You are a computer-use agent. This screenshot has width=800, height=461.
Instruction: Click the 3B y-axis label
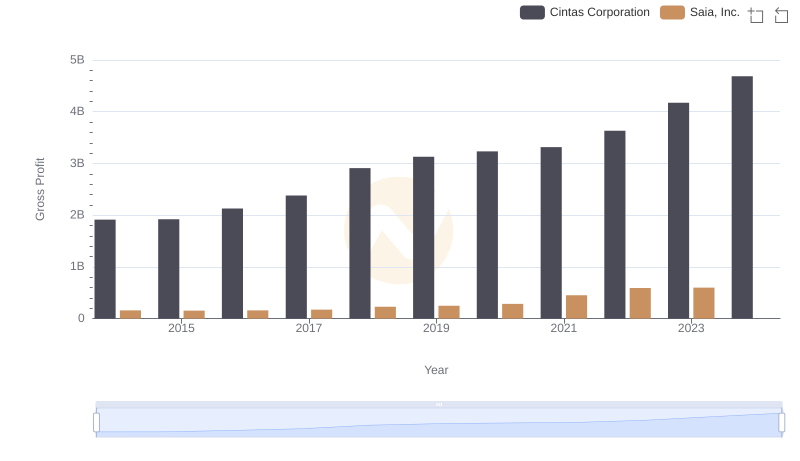click(77, 163)
